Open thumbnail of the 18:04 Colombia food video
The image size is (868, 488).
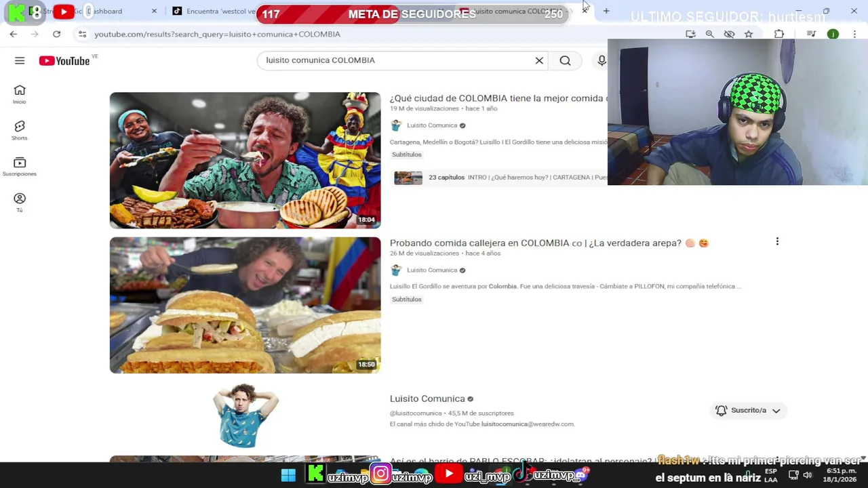pyautogui.click(x=245, y=160)
